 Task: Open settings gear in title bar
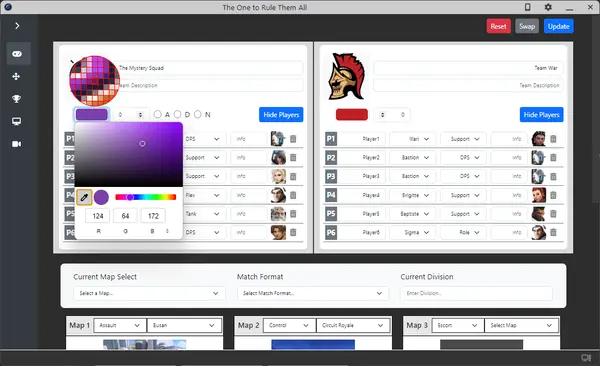point(548,7)
